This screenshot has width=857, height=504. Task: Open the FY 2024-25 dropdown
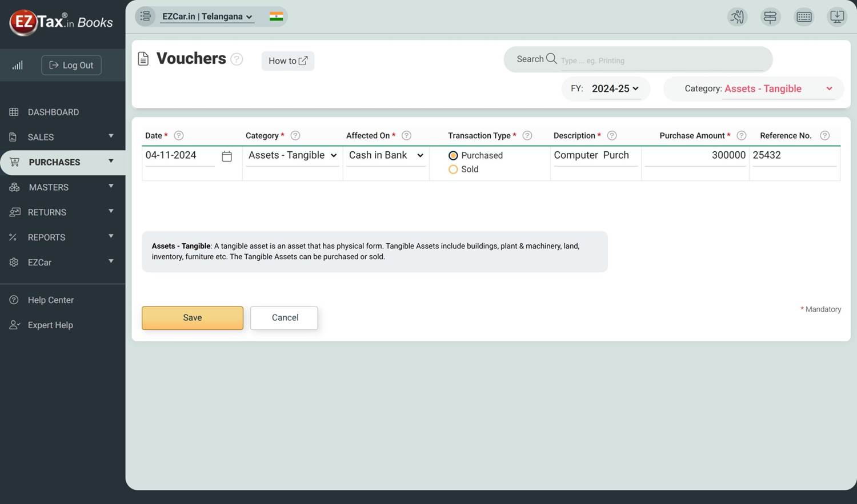pos(614,89)
